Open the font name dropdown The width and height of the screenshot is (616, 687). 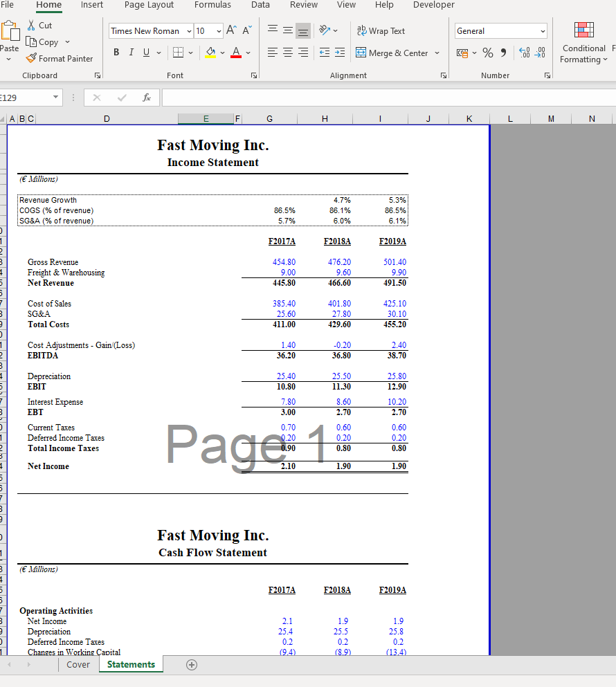(189, 31)
